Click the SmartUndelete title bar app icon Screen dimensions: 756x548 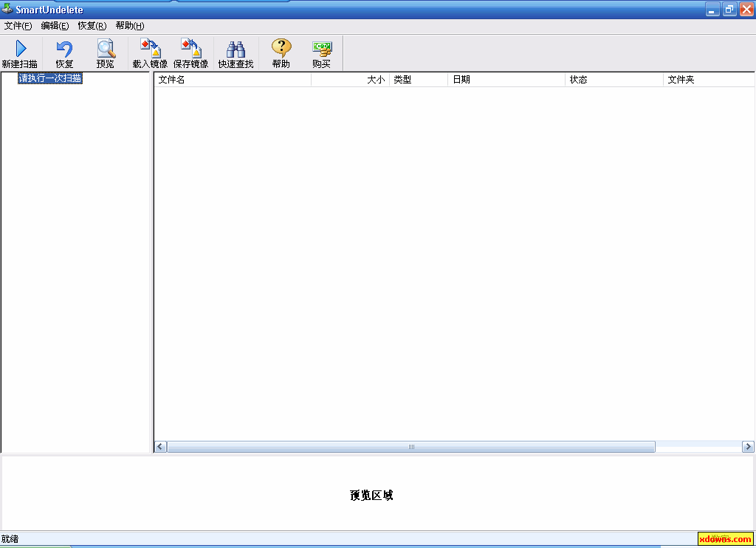(7, 9)
